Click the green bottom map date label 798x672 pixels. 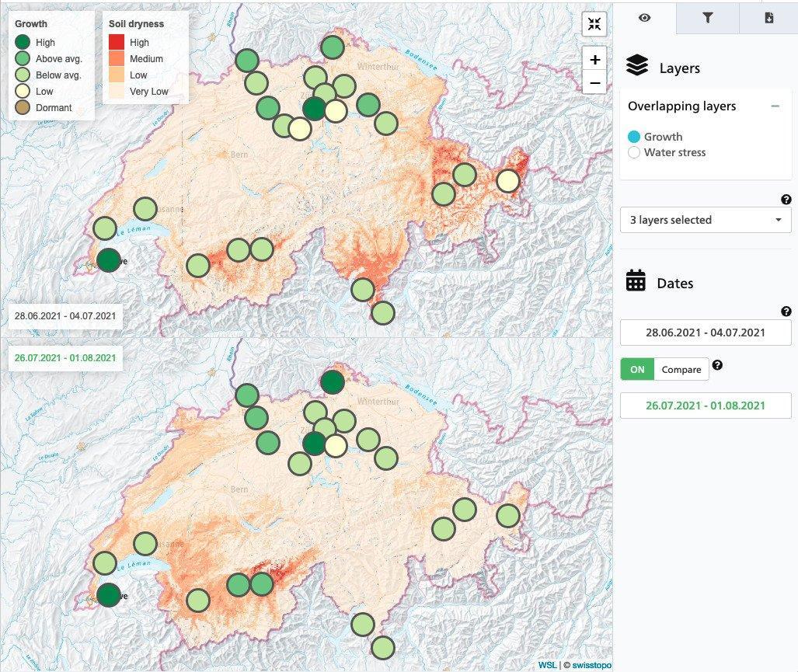point(65,358)
